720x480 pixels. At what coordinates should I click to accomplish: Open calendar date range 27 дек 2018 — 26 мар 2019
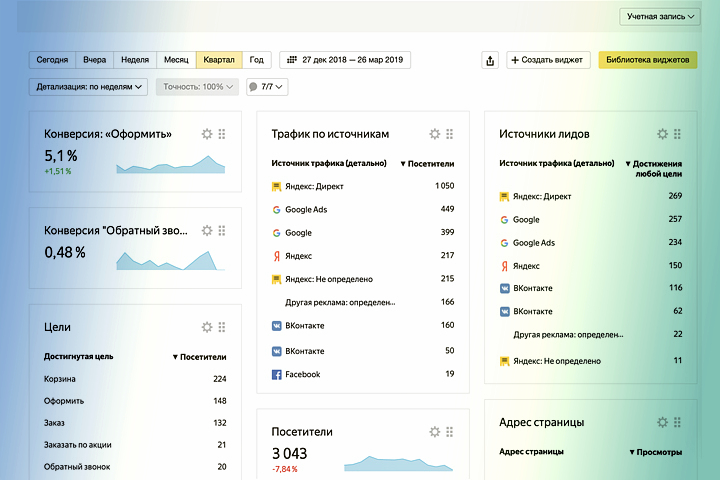[x=345, y=60]
